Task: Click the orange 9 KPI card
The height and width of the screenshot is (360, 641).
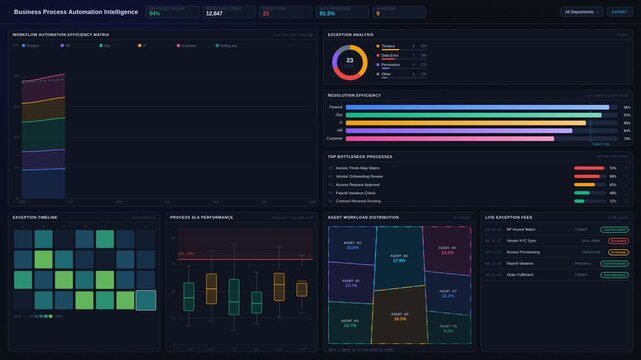Action: click(x=399, y=12)
